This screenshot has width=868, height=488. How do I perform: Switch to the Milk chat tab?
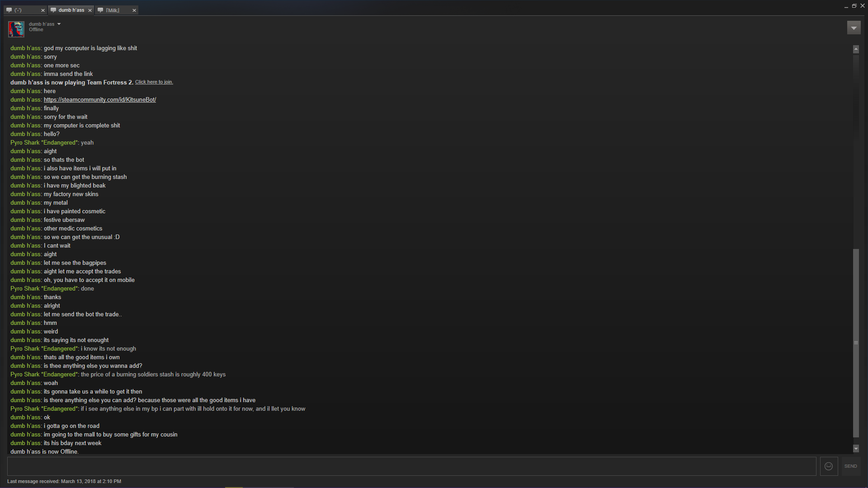pos(117,10)
